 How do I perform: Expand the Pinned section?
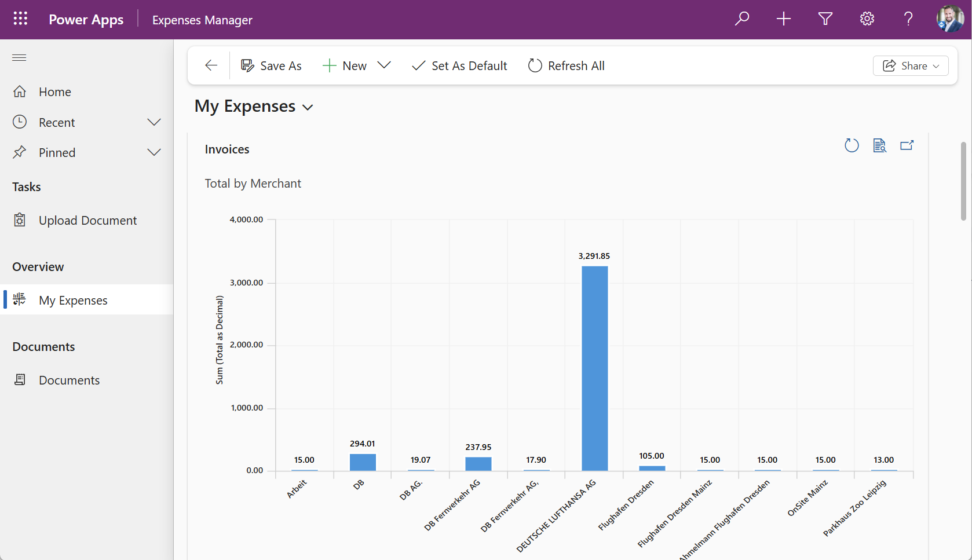(154, 152)
